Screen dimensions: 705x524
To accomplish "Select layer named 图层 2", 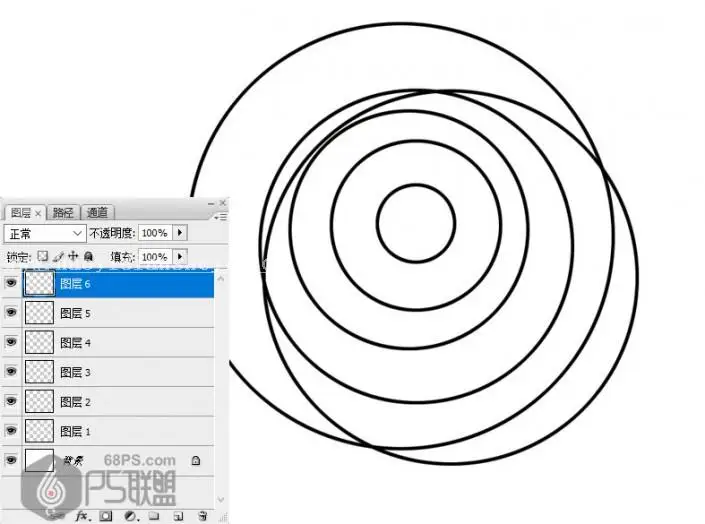I will tap(75, 402).
